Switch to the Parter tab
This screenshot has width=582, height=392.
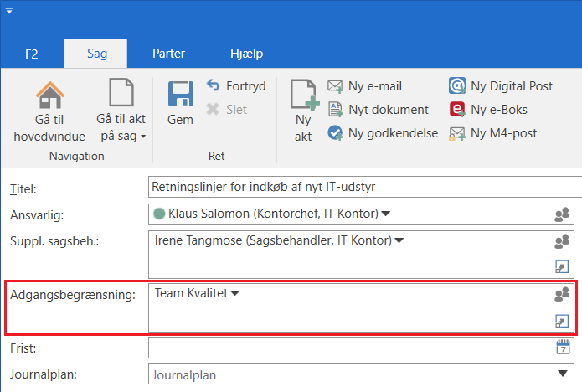(x=168, y=54)
